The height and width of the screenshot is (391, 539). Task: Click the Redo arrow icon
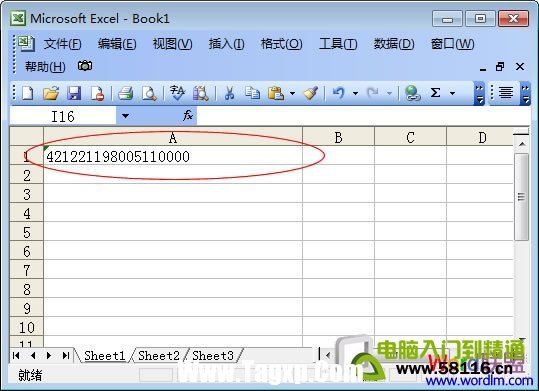point(373,93)
